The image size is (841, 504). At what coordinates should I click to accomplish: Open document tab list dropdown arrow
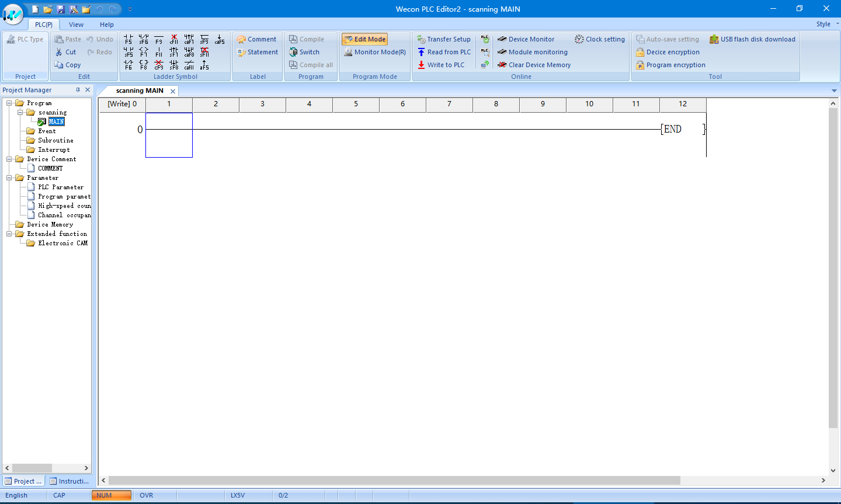(834, 91)
